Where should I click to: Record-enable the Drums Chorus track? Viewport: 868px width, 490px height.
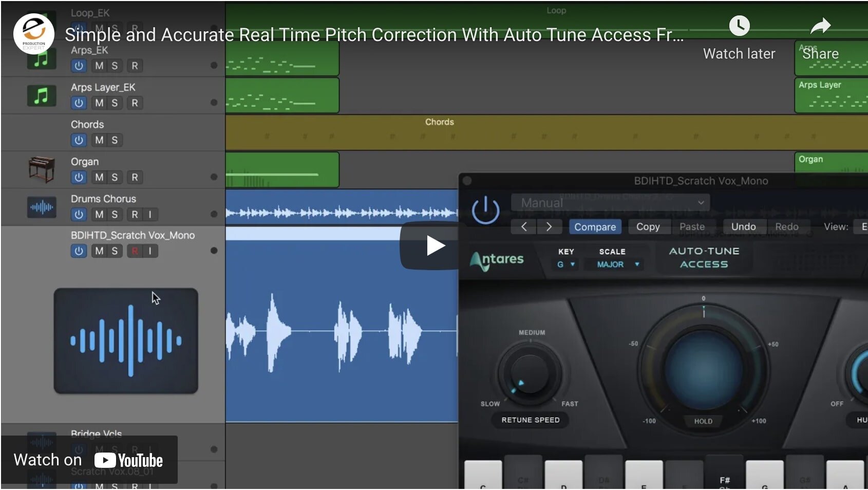[x=135, y=214]
